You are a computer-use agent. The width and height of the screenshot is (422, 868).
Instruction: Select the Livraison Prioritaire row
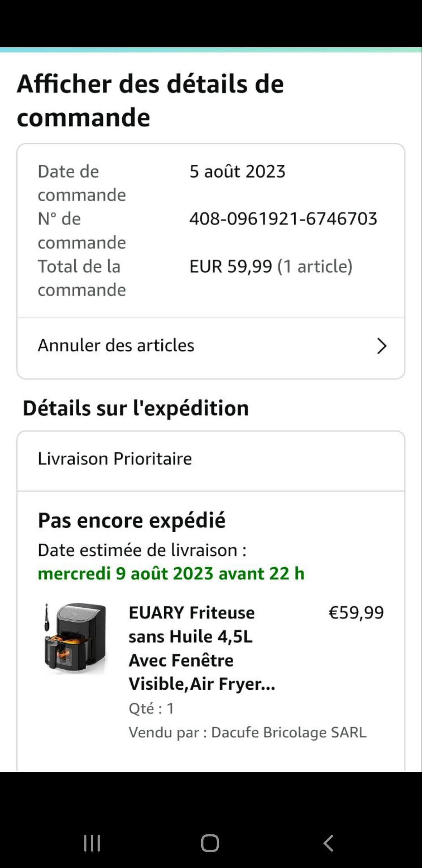click(115, 459)
